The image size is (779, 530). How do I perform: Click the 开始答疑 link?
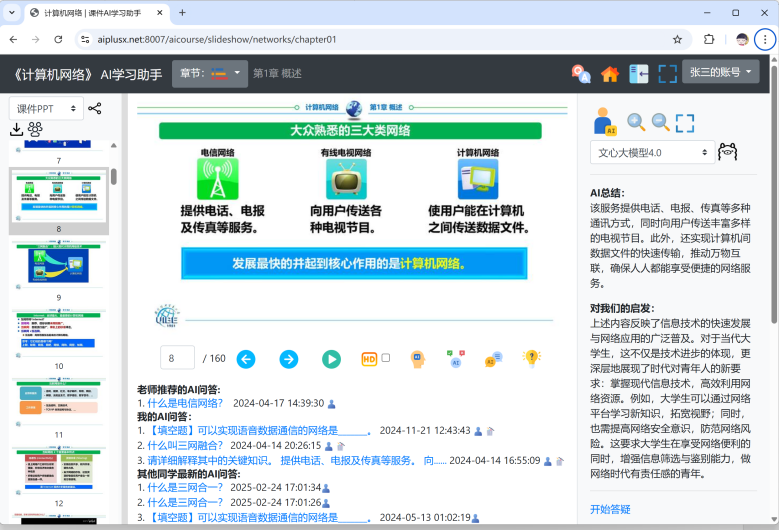pos(610,509)
